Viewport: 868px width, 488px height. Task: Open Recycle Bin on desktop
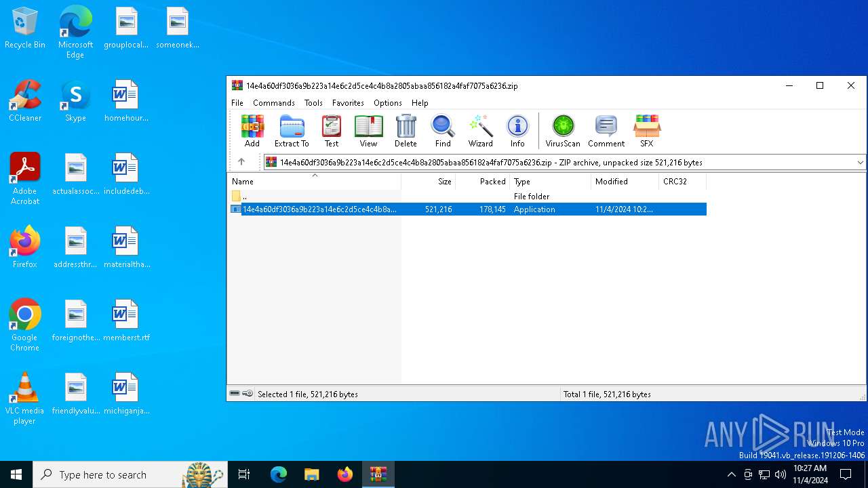pos(25,28)
